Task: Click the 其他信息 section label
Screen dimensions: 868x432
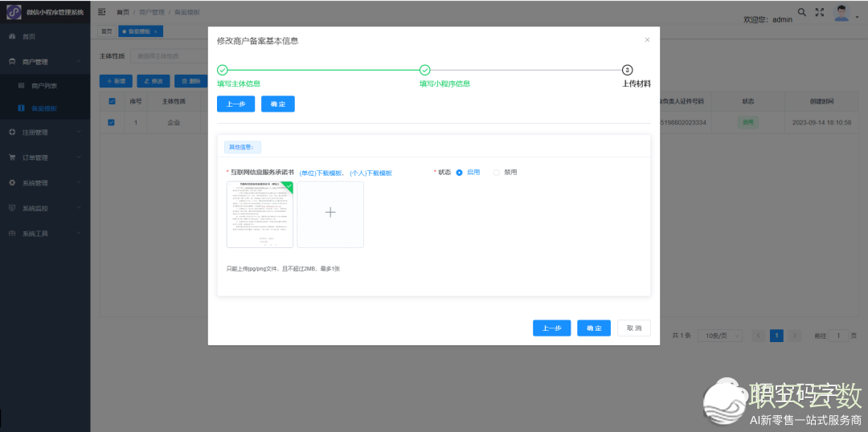Action: pyautogui.click(x=243, y=147)
